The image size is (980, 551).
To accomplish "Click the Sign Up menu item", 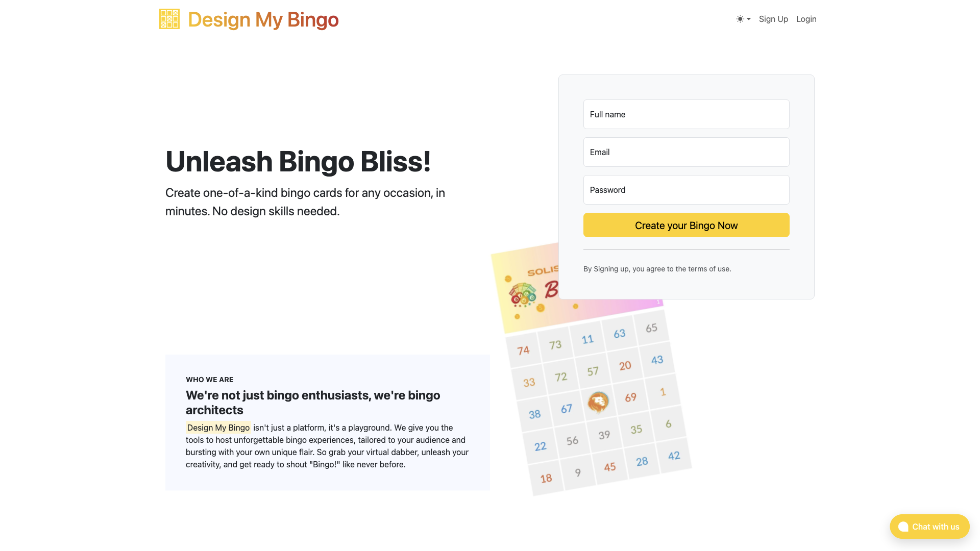I will tap(773, 19).
